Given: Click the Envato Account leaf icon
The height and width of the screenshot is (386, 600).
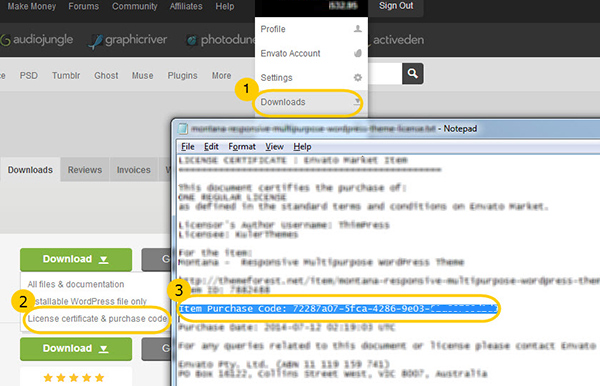Looking at the screenshot, I should 357,53.
